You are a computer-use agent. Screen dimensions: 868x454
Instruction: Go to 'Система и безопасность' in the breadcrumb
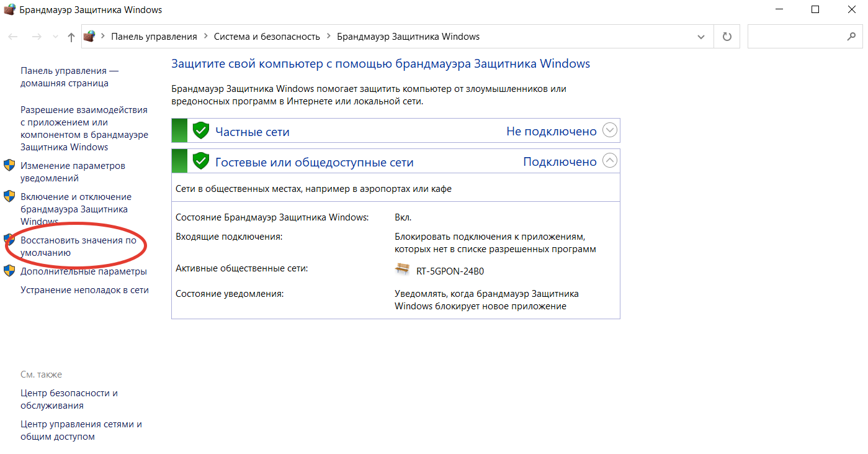(x=267, y=37)
